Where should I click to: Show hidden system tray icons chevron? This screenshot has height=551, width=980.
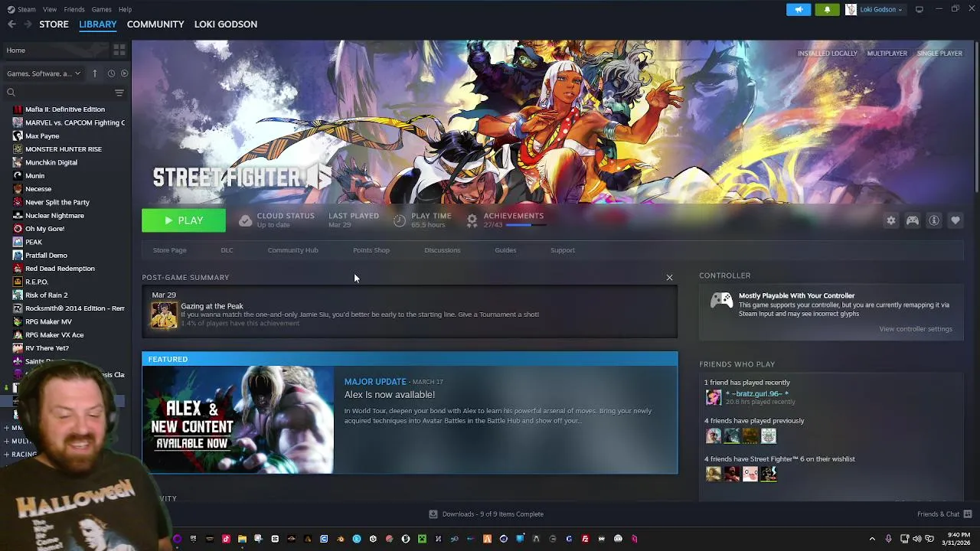click(872, 539)
